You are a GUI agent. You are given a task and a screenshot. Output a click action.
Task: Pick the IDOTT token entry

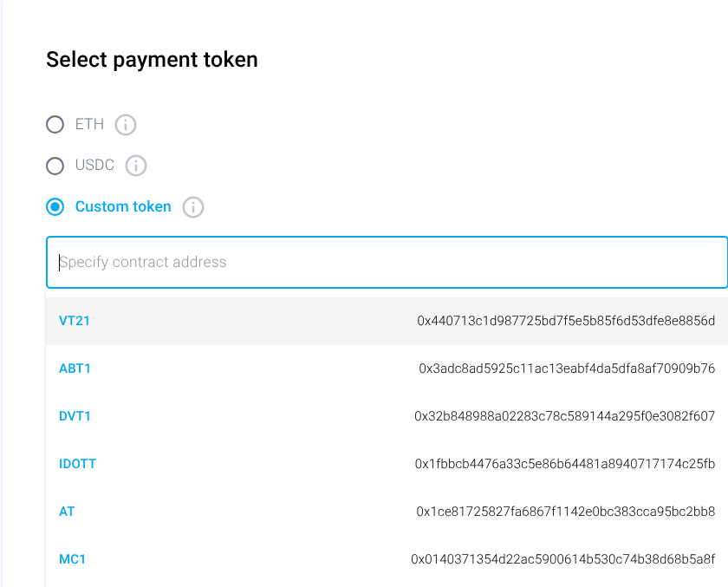[x=77, y=464]
